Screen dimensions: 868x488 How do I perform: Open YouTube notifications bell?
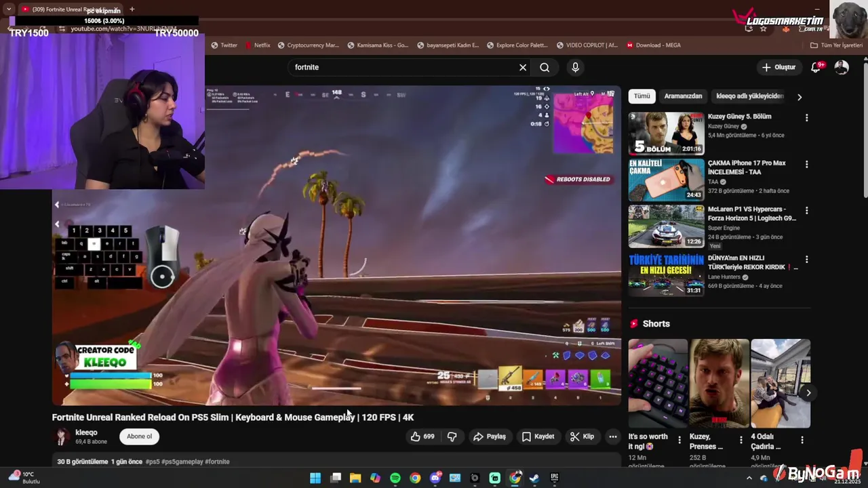point(816,67)
